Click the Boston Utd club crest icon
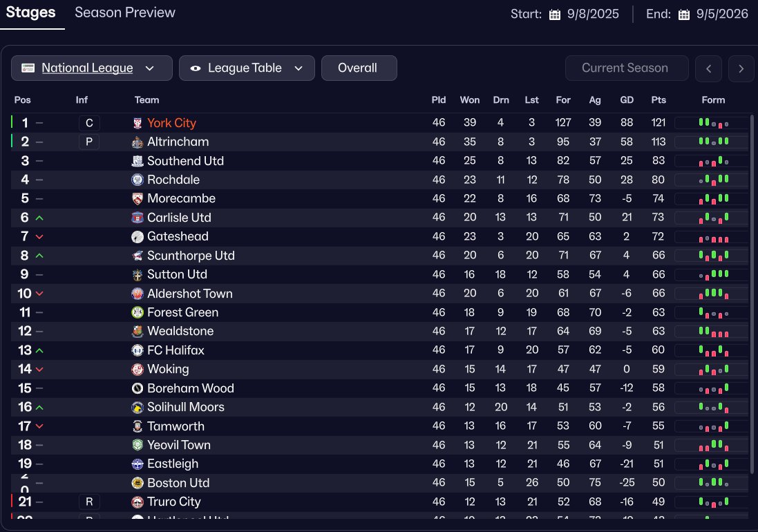This screenshot has width=758, height=532. point(138,483)
